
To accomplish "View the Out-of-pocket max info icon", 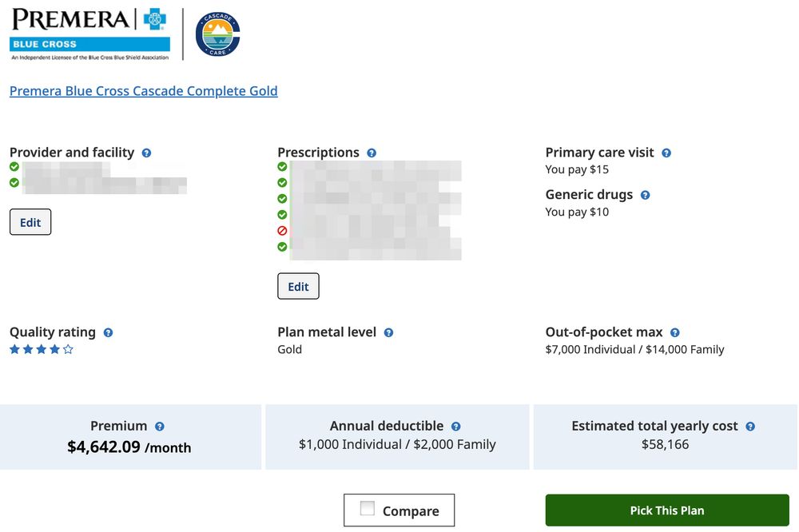I will pyautogui.click(x=674, y=332).
